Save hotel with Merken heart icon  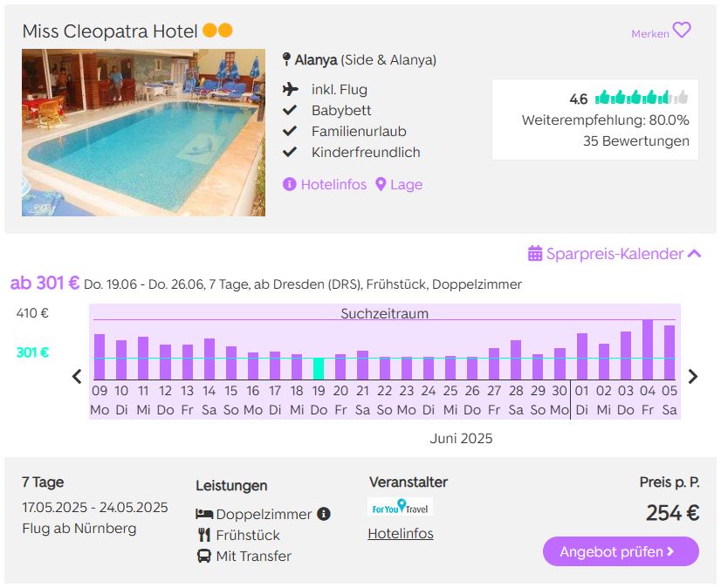tap(682, 31)
